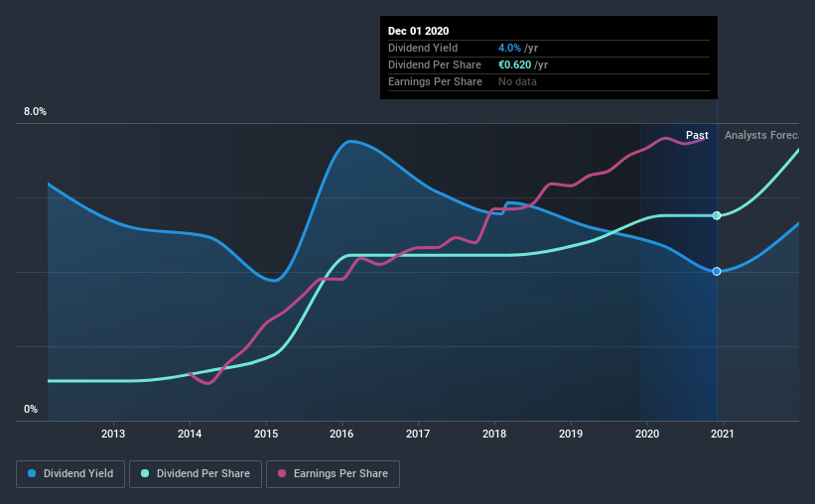Click the 2015 x-axis year label
The height and width of the screenshot is (504, 815).
point(266,434)
